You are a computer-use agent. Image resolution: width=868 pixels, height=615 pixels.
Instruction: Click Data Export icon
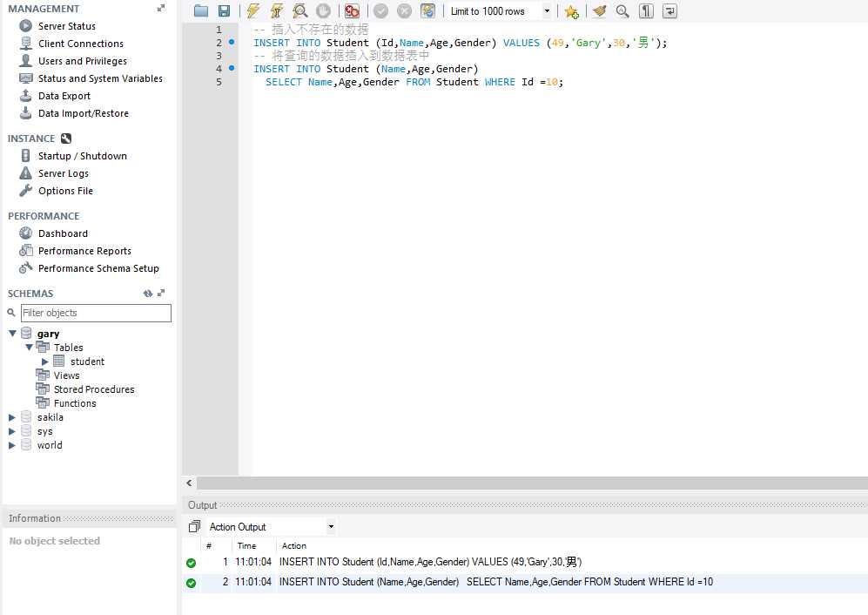(x=25, y=95)
